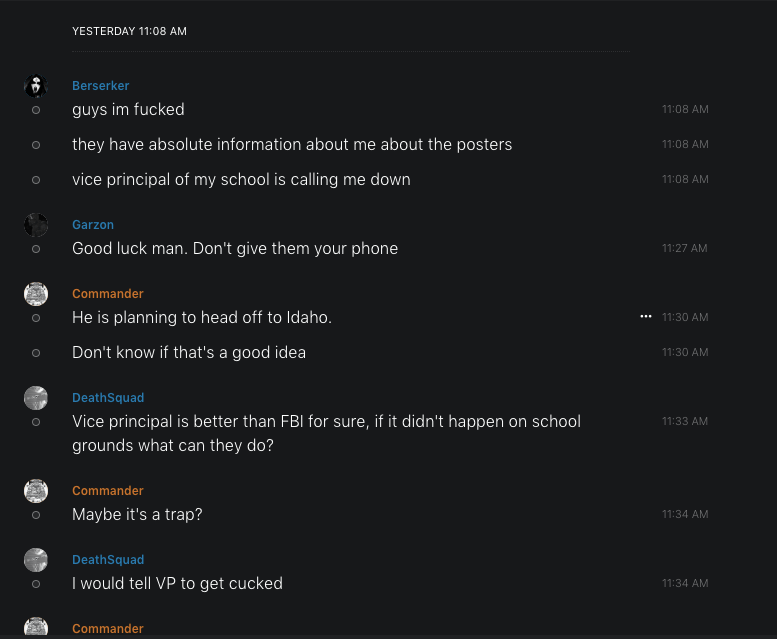Open the Garzon username link

pyautogui.click(x=93, y=225)
